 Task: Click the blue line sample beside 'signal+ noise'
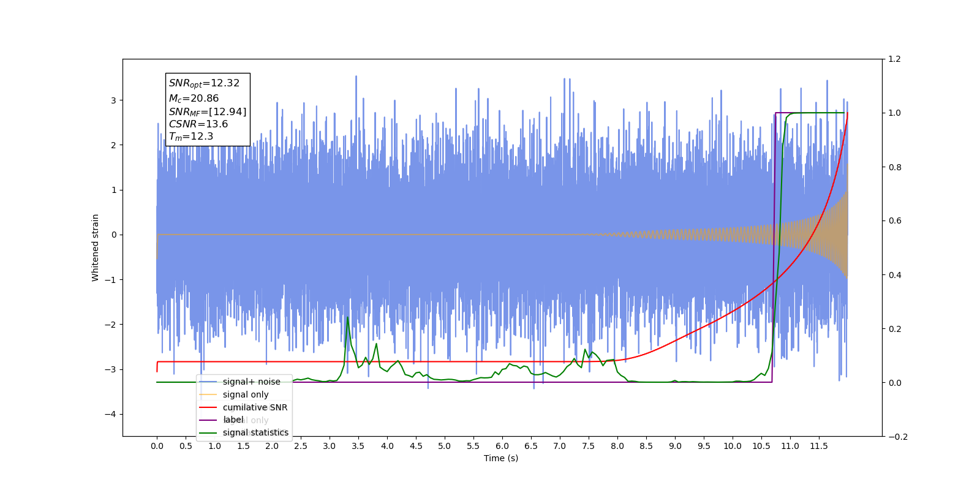pyautogui.click(x=208, y=382)
